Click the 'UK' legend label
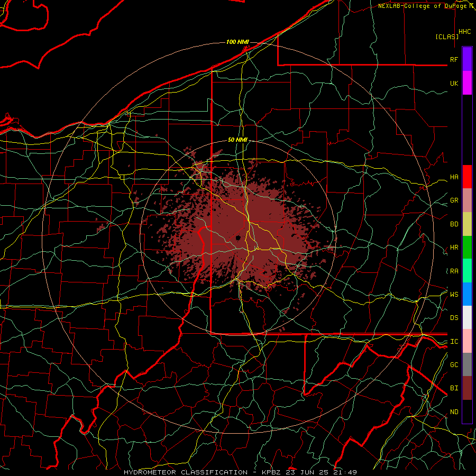The height and width of the screenshot is (476, 476). tap(454, 83)
